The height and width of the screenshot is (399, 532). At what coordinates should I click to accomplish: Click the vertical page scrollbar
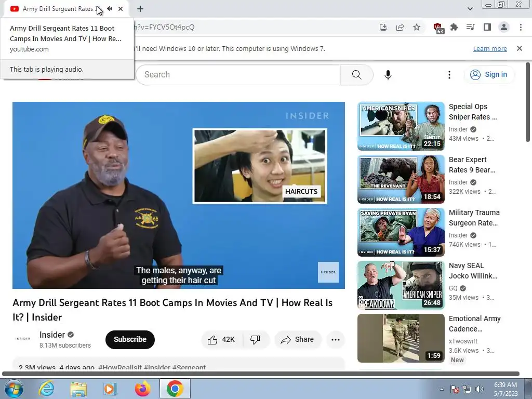[528, 102]
